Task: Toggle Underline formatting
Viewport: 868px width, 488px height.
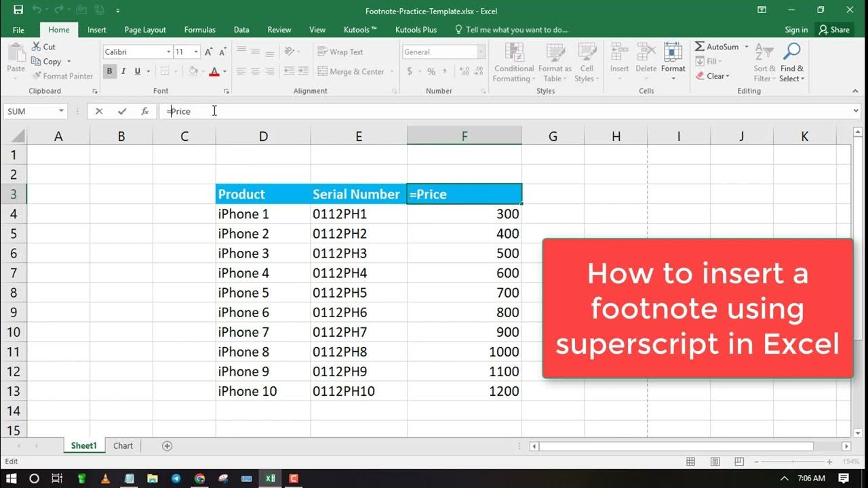Action: (x=138, y=71)
